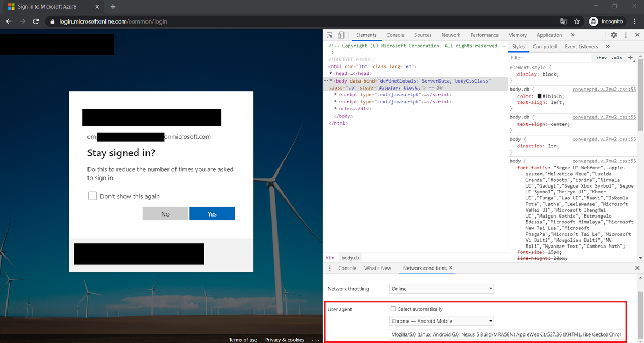This screenshot has width=644, height=343.
Task: Expand the head element node
Action: coord(331,73)
